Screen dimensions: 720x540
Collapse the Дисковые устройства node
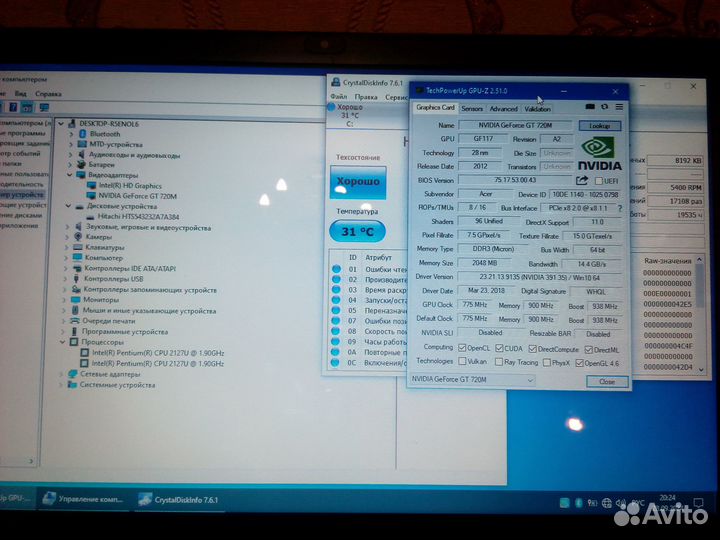click(69, 206)
